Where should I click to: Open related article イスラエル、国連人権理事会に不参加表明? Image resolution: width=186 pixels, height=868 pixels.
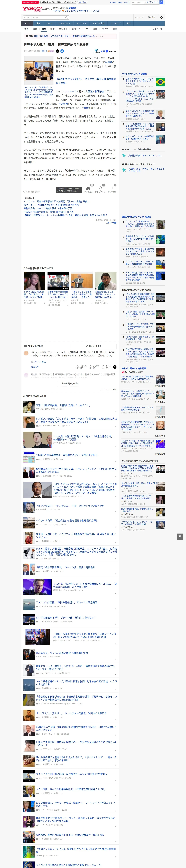pos(56,202)
